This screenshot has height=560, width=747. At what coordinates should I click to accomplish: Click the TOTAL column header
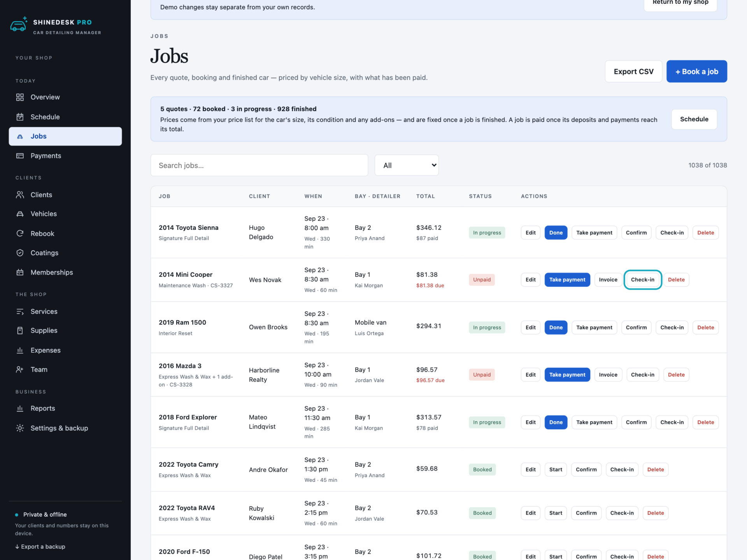click(x=425, y=196)
